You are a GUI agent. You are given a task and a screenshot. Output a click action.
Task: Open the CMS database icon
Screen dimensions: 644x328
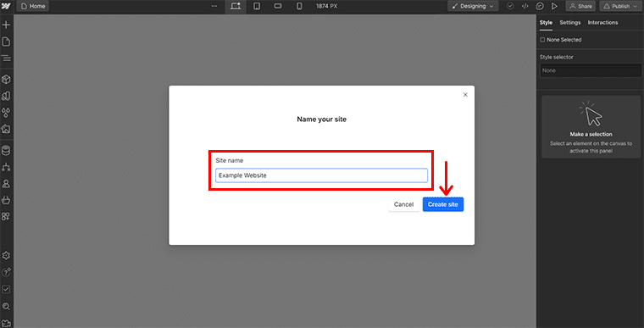coord(6,150)
